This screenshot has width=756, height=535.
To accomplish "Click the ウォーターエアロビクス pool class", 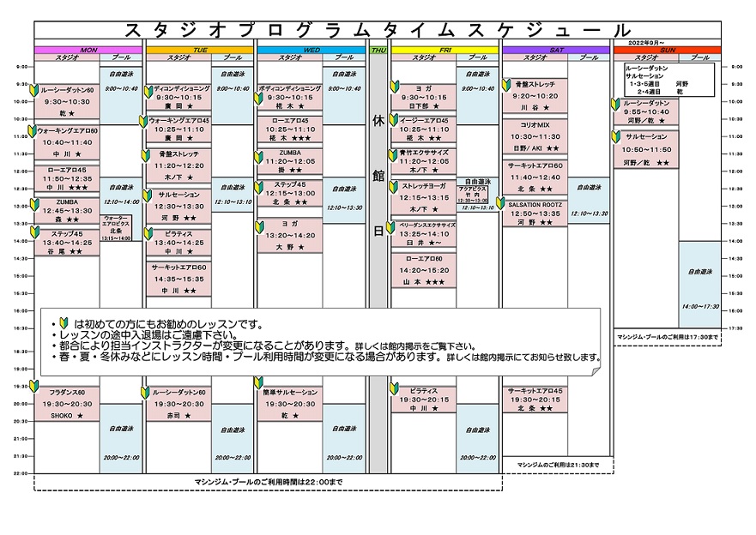I will (116, 228).
